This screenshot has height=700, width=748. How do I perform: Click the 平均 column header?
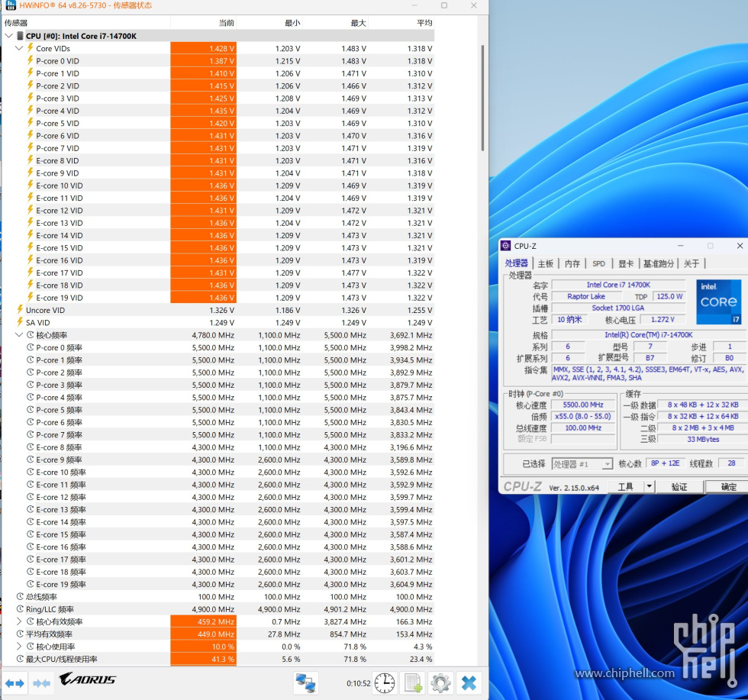click(x=401, y=22)
